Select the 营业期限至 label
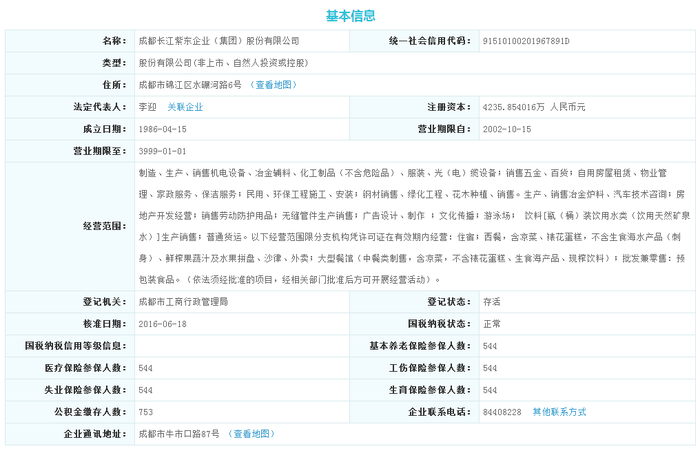This screenshot has height=453, width=700. click(x=100, y=151)
